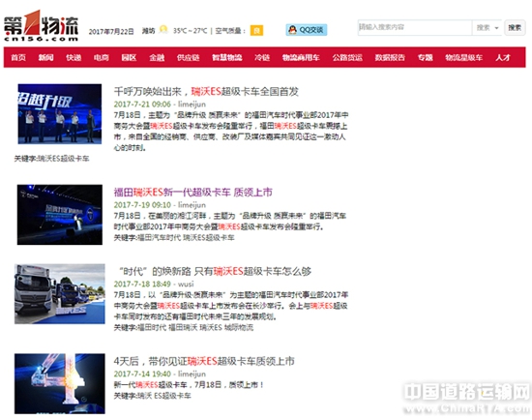Open the 电商 menu item
This screenshot has width=532, height=420.
click(x=102, y=57)
